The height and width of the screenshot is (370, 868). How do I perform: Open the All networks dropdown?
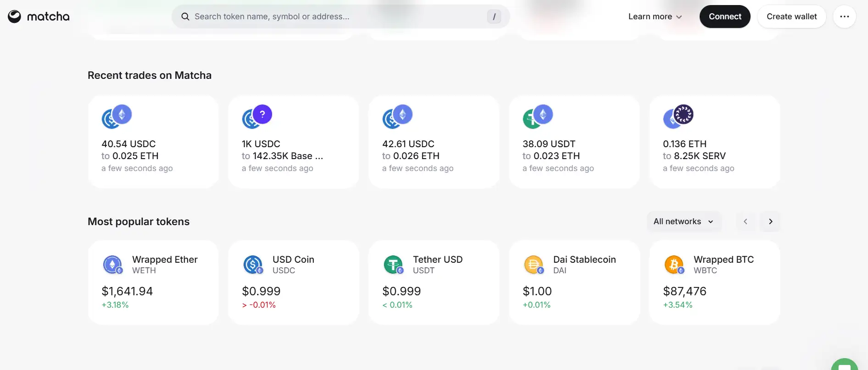(683, 221)
